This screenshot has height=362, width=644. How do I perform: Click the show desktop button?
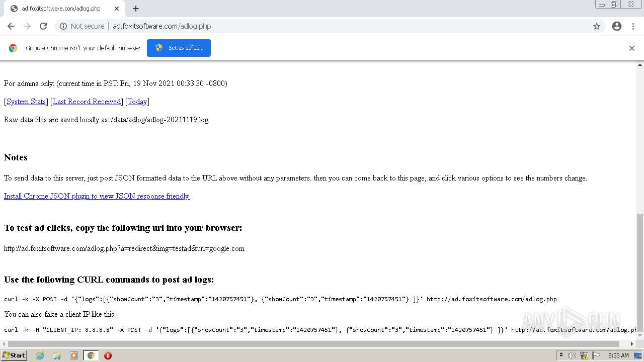point(638,355)
